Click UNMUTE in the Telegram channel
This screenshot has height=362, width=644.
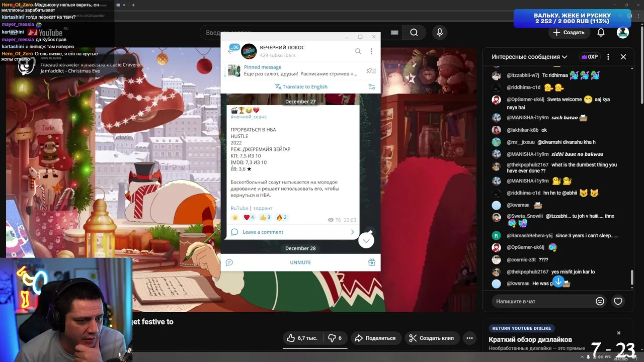click(x=300, y=262)
